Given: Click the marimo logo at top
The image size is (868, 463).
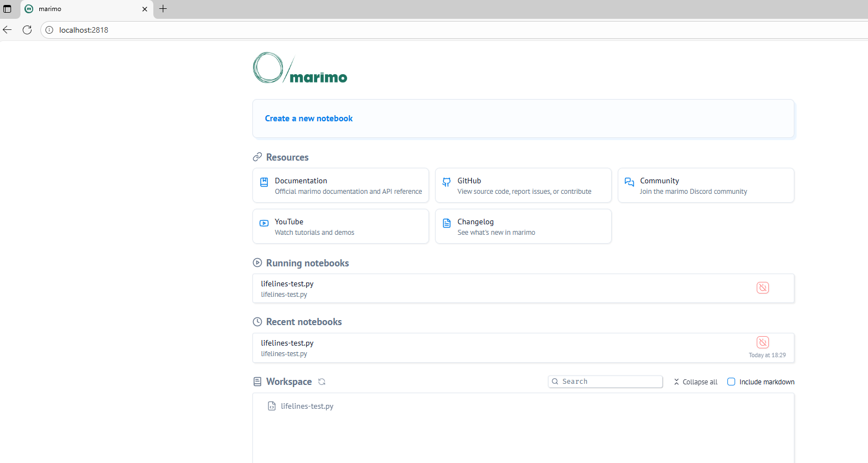Looking at the screenshot, I should [300, 68].
